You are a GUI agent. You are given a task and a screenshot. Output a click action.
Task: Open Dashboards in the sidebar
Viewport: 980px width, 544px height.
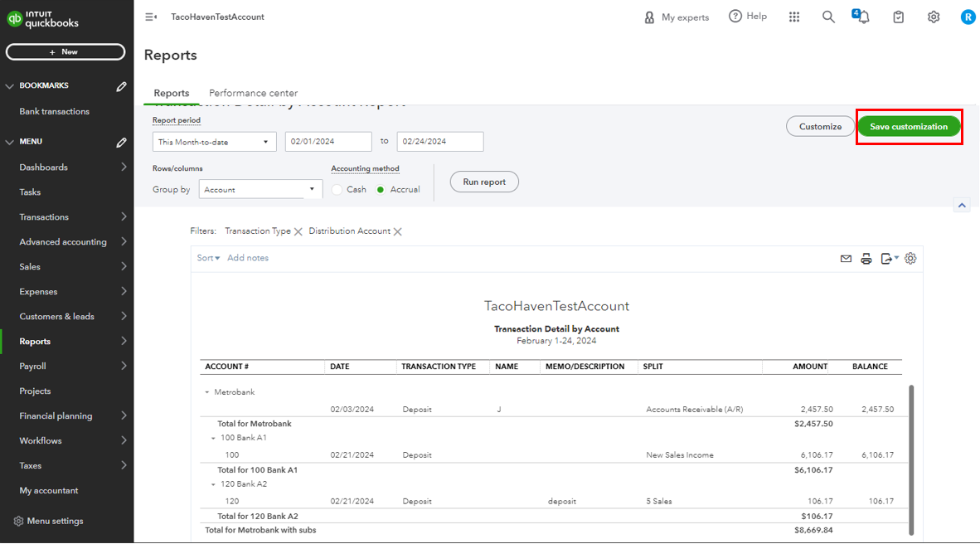coord(67,168)
